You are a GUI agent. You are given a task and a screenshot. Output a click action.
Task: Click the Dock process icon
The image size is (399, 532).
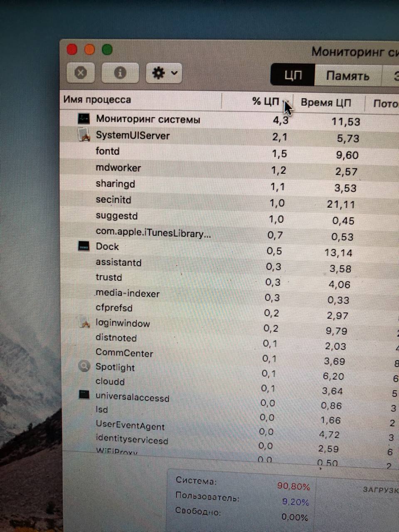pyautogui.click(x=84, y=246)
